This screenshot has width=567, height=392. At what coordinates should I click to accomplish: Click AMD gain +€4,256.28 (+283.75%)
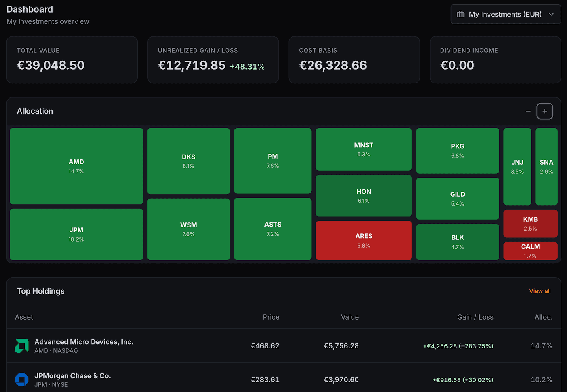(x=458, y=346)
